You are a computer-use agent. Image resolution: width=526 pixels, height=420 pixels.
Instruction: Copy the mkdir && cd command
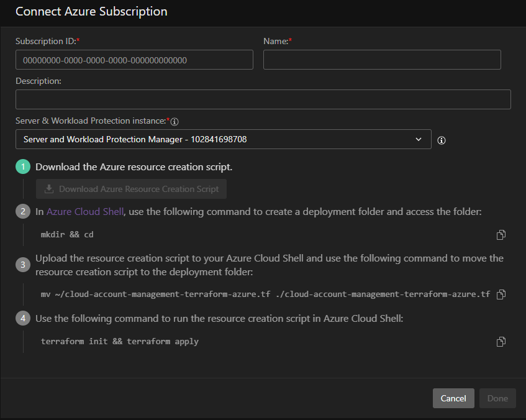[x=501, y=235]
